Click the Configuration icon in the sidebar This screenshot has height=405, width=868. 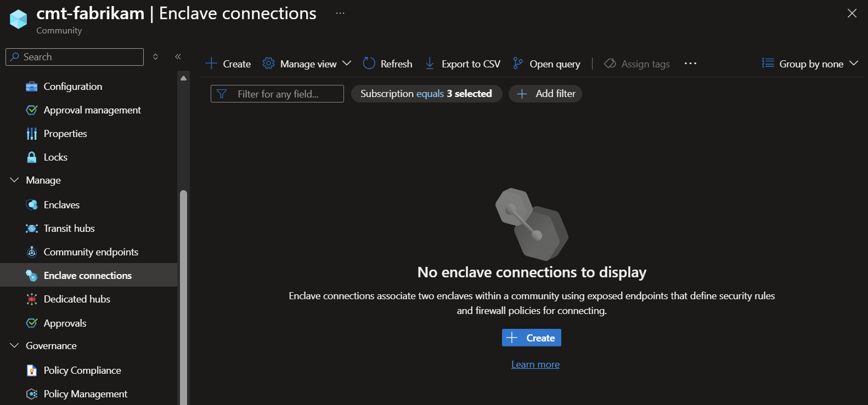click(32, 87)
